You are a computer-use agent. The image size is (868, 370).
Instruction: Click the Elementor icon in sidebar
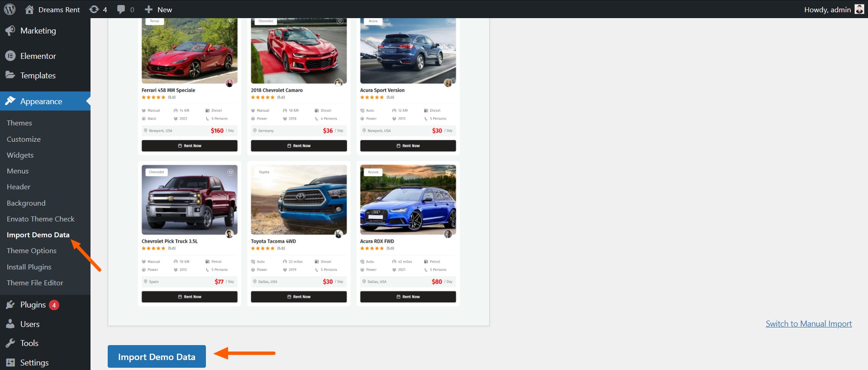(10, 56)
